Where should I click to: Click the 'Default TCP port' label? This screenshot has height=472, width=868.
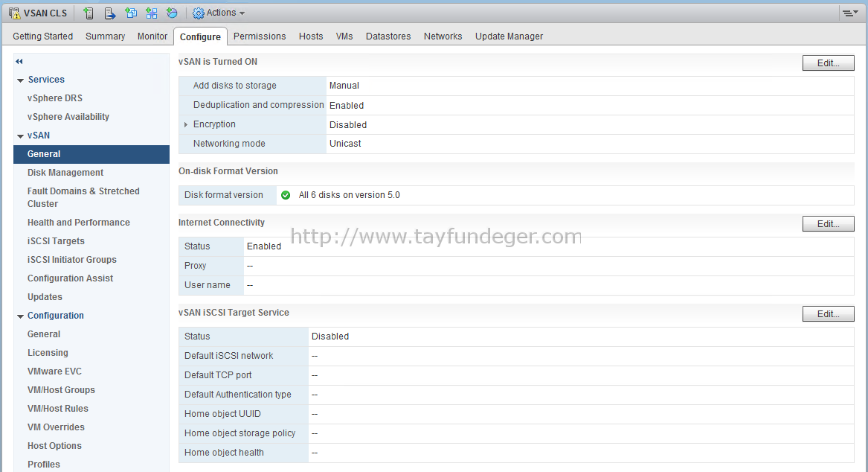[x=218, y=375]
